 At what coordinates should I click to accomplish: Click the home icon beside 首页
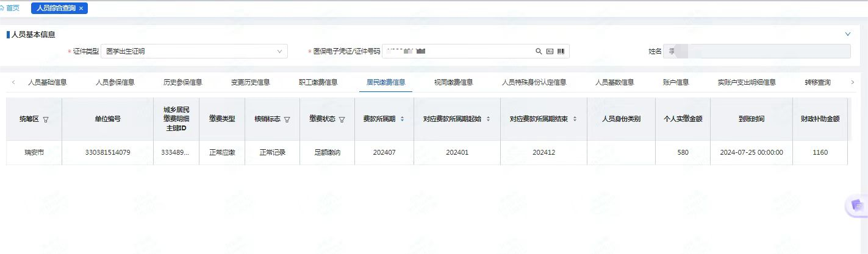click(2, 8)
